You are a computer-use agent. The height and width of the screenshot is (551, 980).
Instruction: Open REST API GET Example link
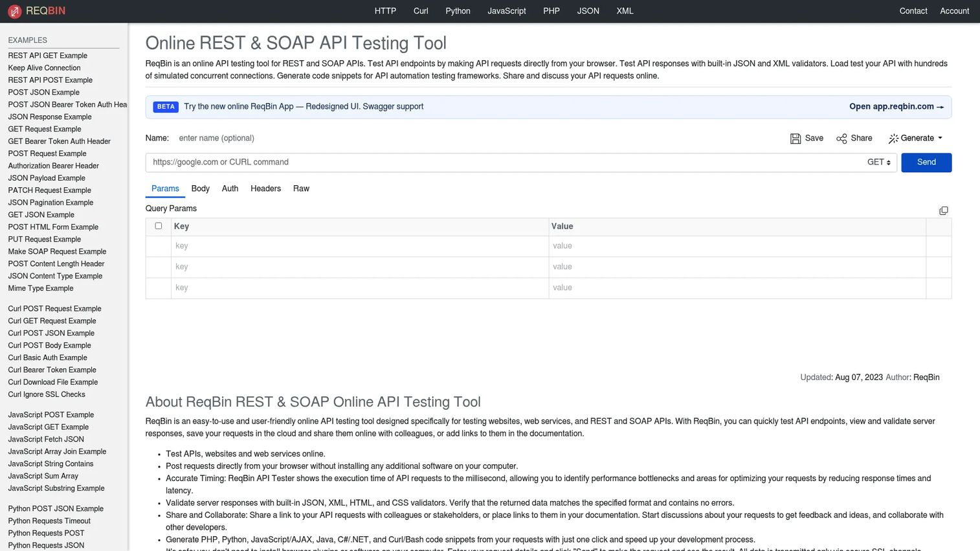[48, 56]
